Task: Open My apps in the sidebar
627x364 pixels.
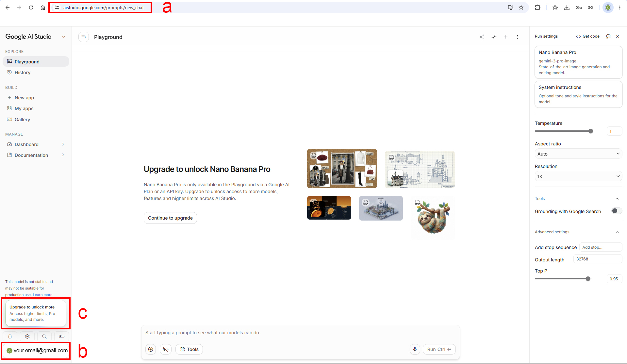Action: (x=36, y=108)
